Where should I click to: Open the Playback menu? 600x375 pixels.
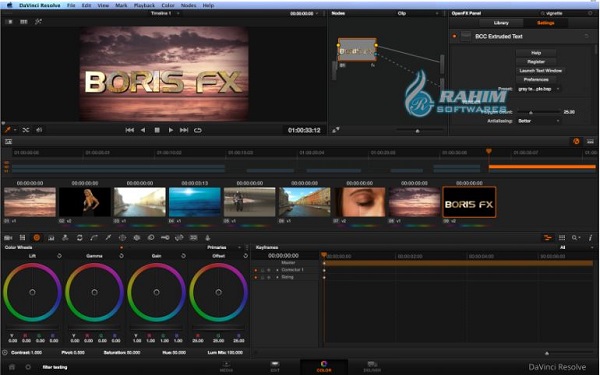[x=144, y=5]
